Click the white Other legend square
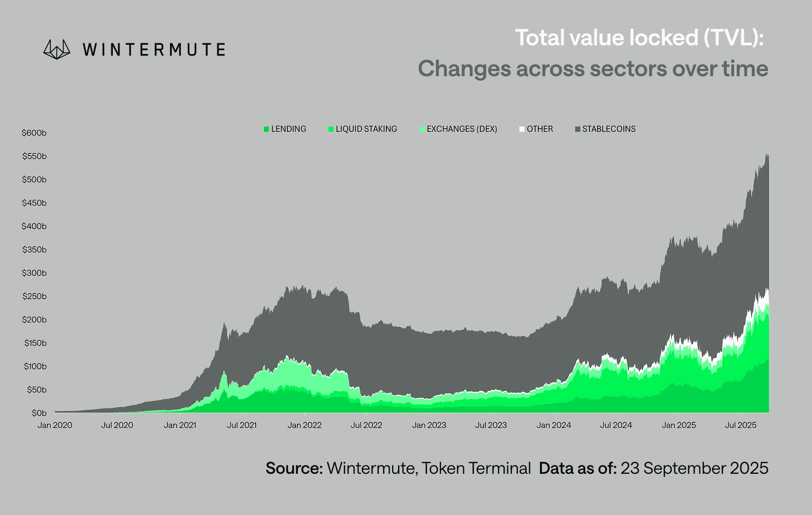This screenshot has width=812, height=515. pos(522,129)
